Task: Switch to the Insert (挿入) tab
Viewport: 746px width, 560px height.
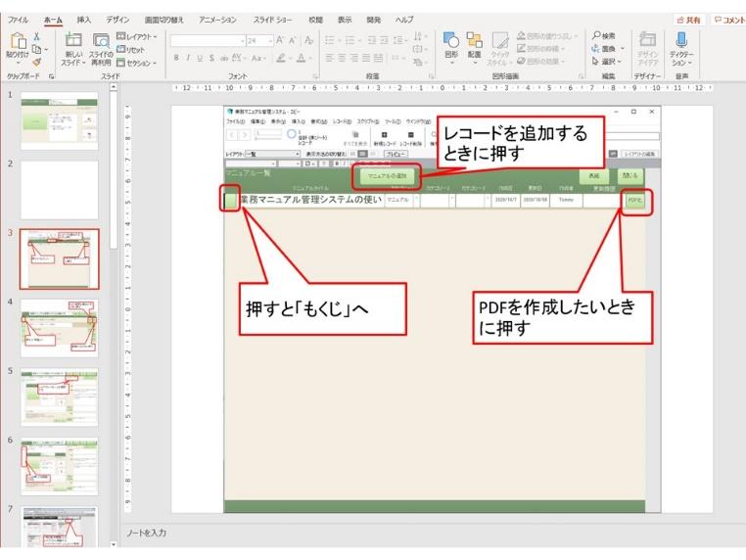Action: [x=84, y=20]
